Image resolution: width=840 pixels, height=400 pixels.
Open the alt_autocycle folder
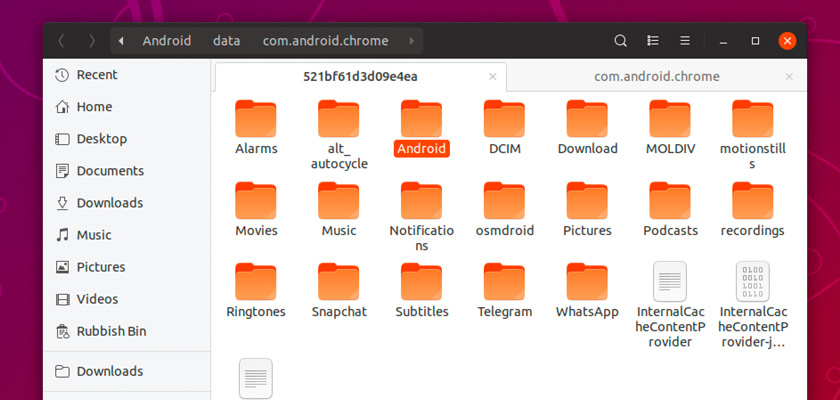coord(339,135)
